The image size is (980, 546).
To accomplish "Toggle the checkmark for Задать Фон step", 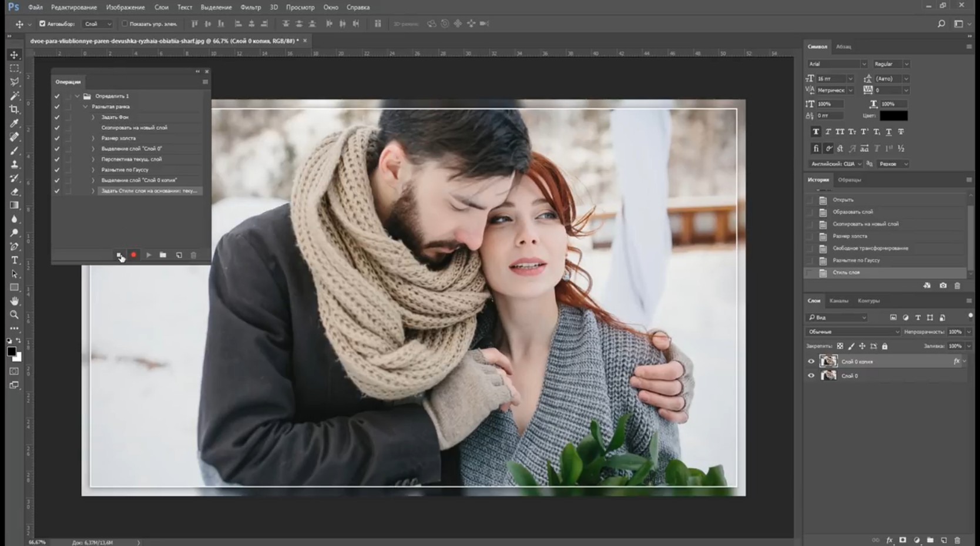I will tap(57, 117).
